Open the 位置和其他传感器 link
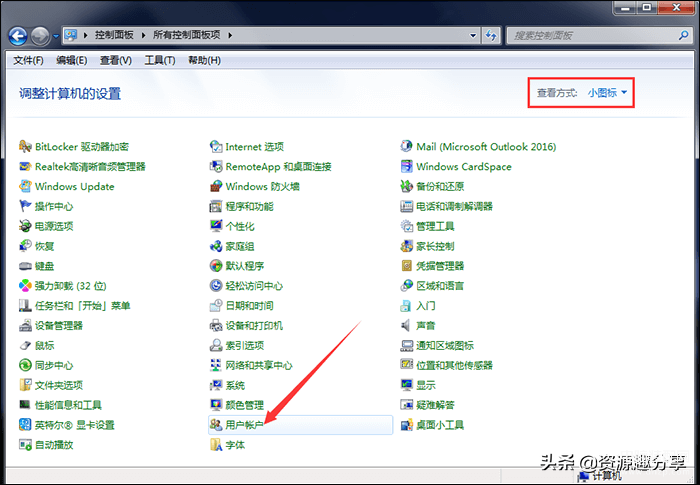Viewport: 700px width, 485px height. pos(454,365)
